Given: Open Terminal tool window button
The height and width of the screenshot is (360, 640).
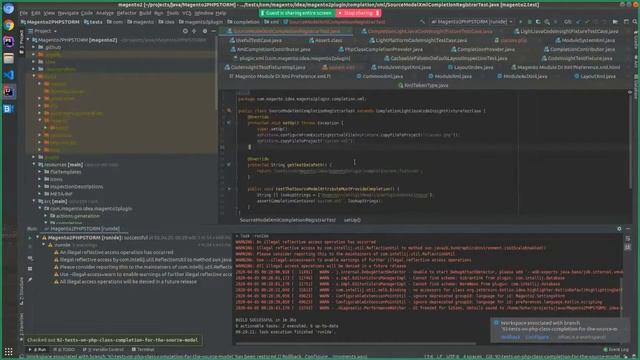Looking at the screenshot, I should 143,349.
